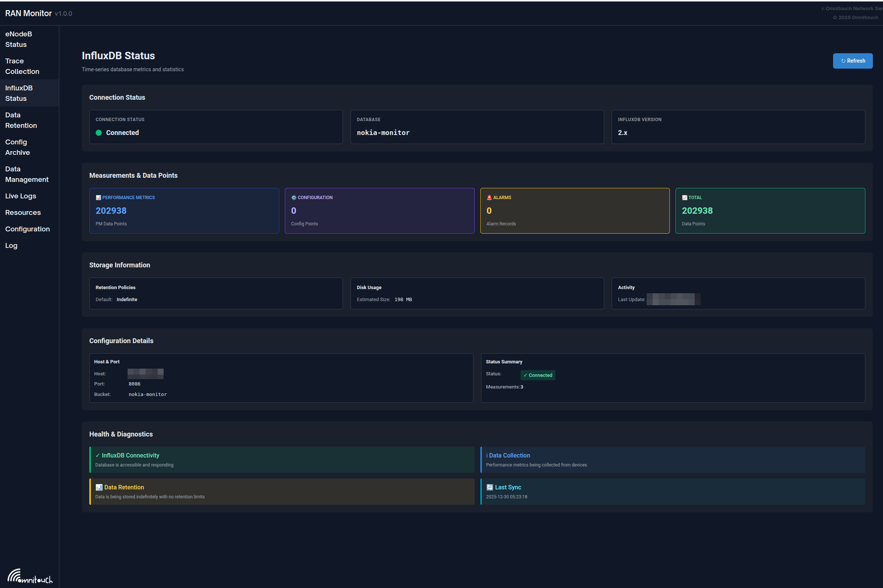Navigate to Live Logs
883x588 pixels.
coord(21,196)
